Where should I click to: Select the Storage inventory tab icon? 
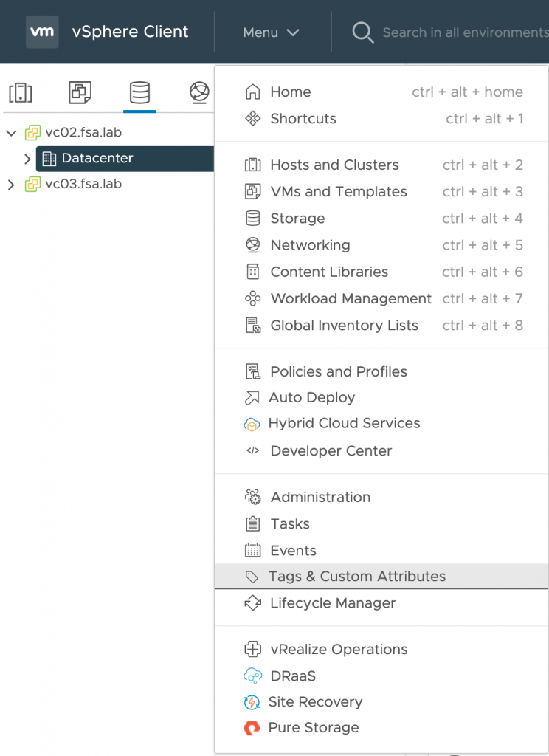coord(139,92)
